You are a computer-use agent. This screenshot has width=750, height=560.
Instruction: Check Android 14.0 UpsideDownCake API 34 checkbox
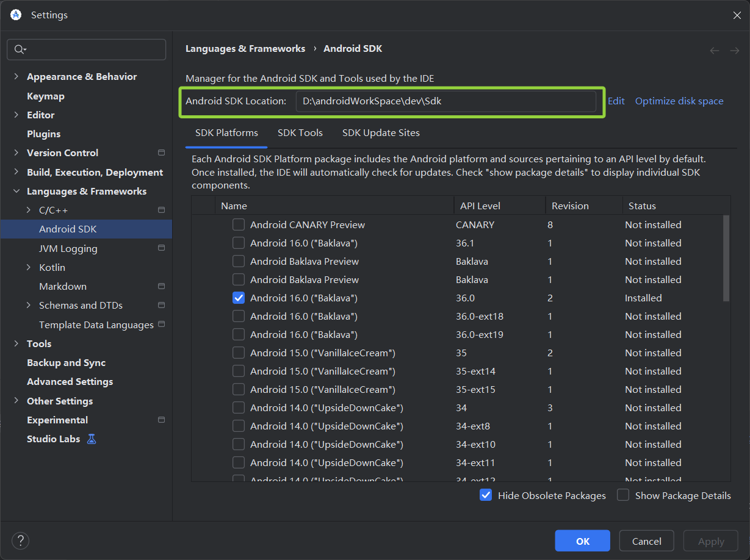tap(239, 407)
